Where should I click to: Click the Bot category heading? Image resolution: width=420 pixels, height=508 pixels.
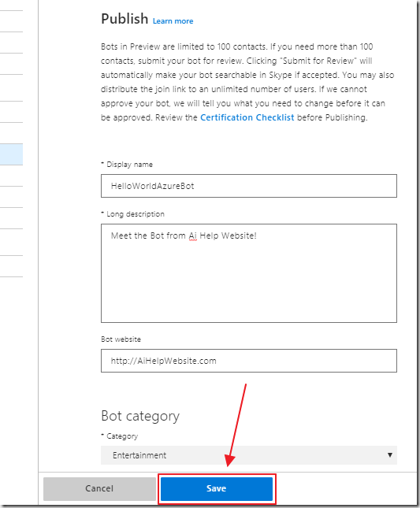(140, 416)
